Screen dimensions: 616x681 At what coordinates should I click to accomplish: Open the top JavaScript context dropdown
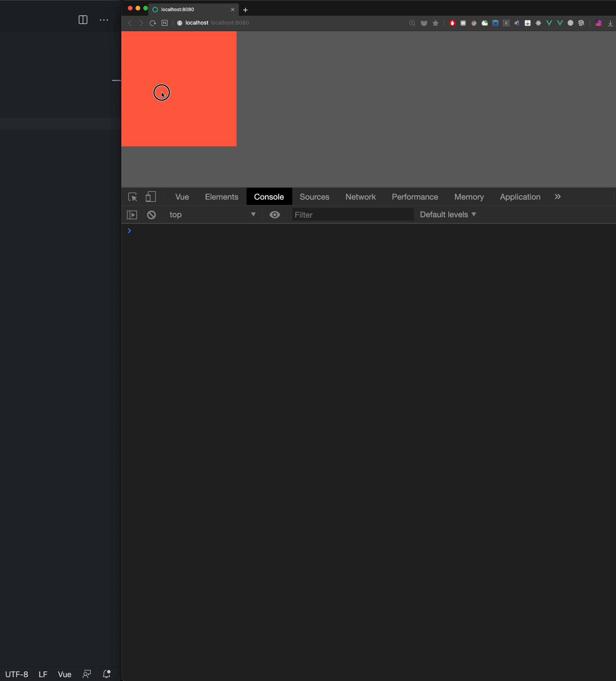click(x=212, y=215)
